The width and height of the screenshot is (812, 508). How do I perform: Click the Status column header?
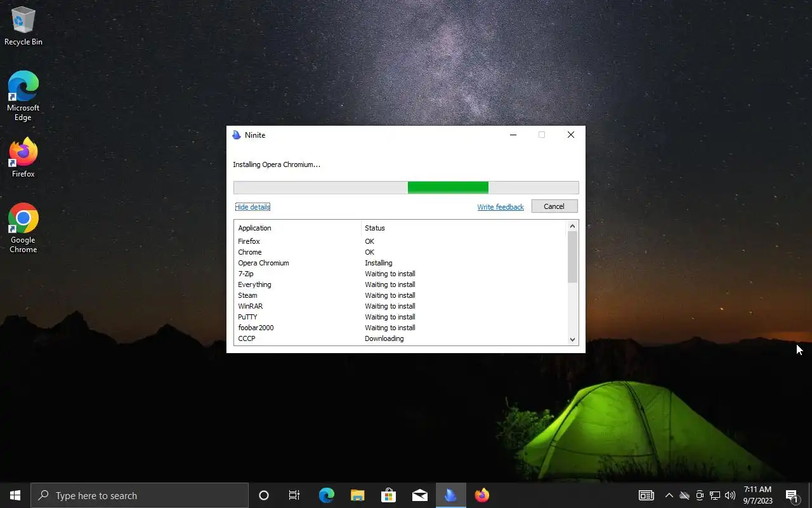coord(463,228)
